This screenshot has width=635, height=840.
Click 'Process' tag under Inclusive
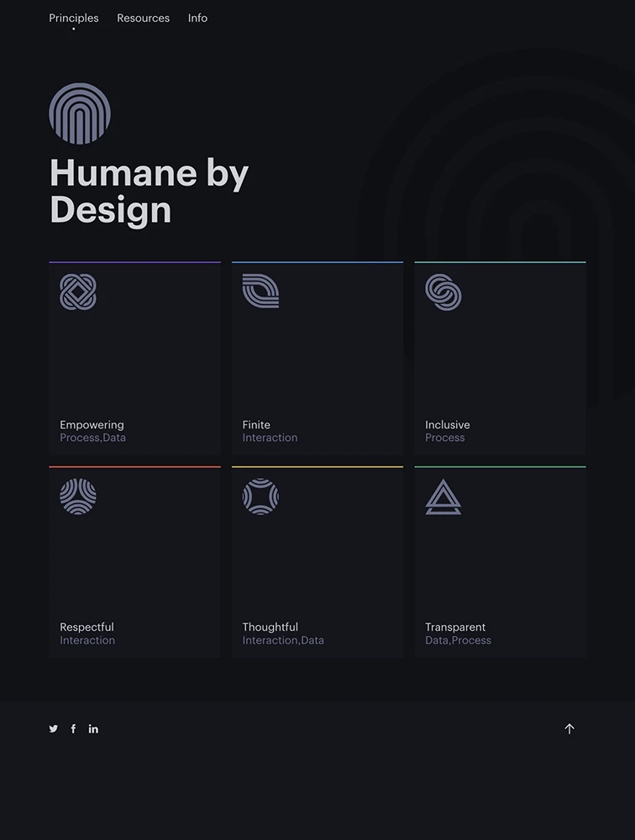[x=445, y=438]
